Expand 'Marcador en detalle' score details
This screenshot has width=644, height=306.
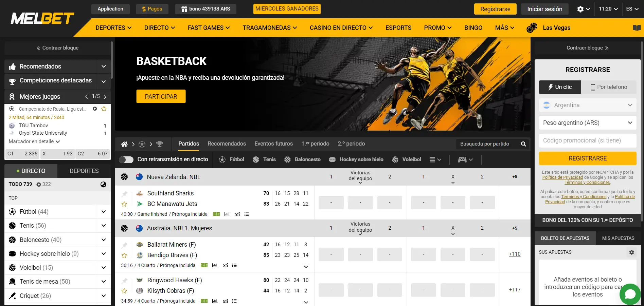tap(34, 141)
